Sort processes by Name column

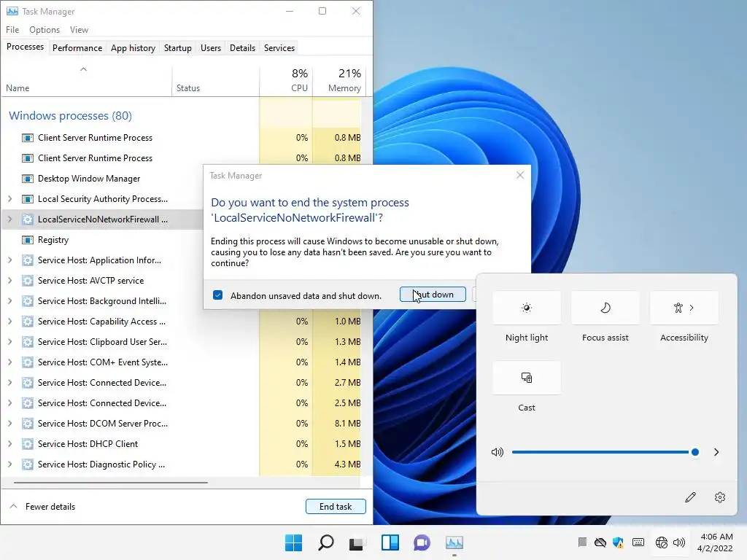pyautogui.click(x=86, y=81)
